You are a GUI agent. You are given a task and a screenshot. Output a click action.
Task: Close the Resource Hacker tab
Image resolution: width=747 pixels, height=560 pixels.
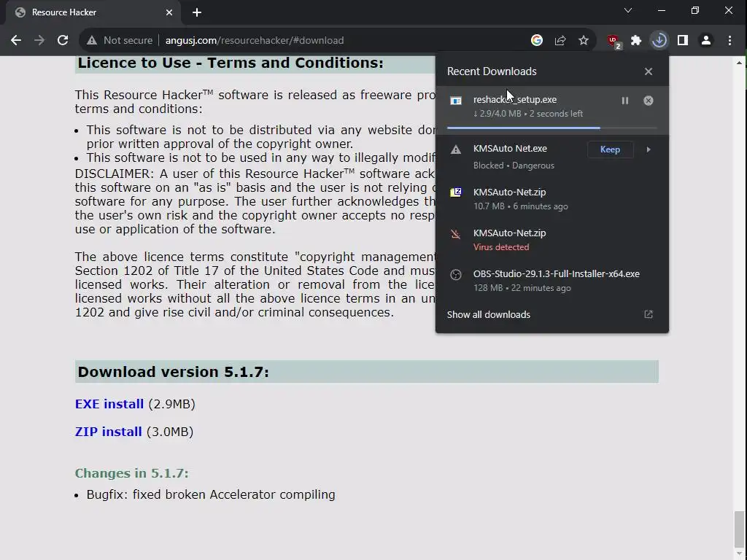169,12
